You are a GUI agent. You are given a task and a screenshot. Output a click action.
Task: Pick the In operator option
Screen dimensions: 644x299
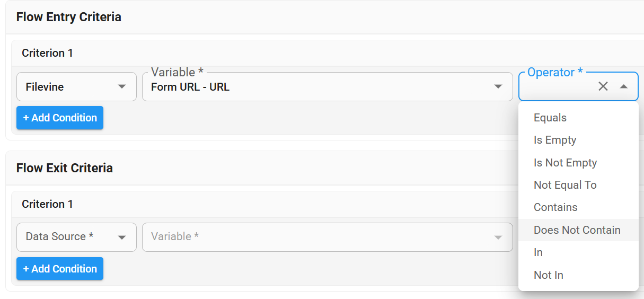pos(539,252)
